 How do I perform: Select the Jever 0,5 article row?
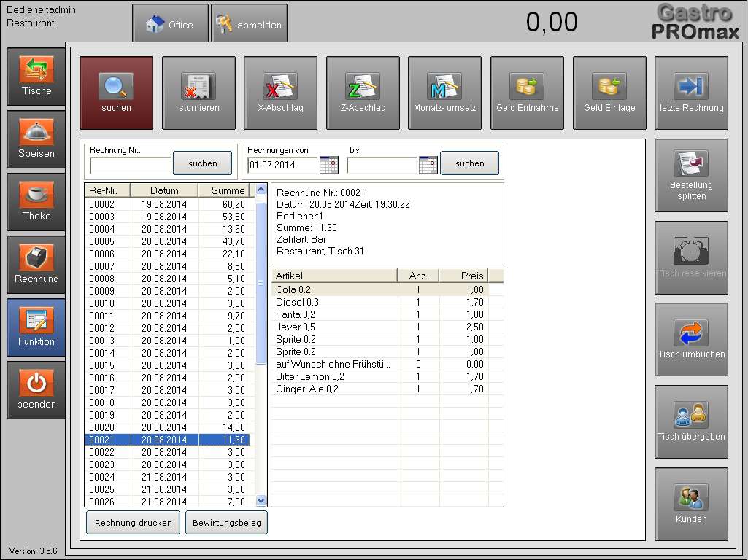pyautogui.click(x=380, y=327)
